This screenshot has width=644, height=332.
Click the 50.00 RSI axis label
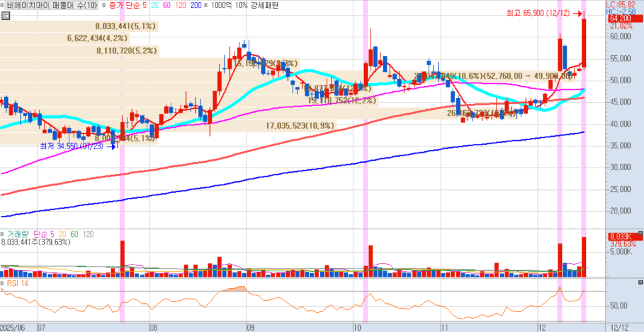coord(619,306)
